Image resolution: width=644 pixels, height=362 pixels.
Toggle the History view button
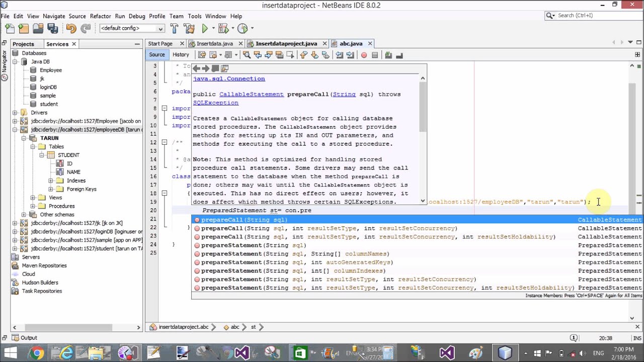pos(181,55)
